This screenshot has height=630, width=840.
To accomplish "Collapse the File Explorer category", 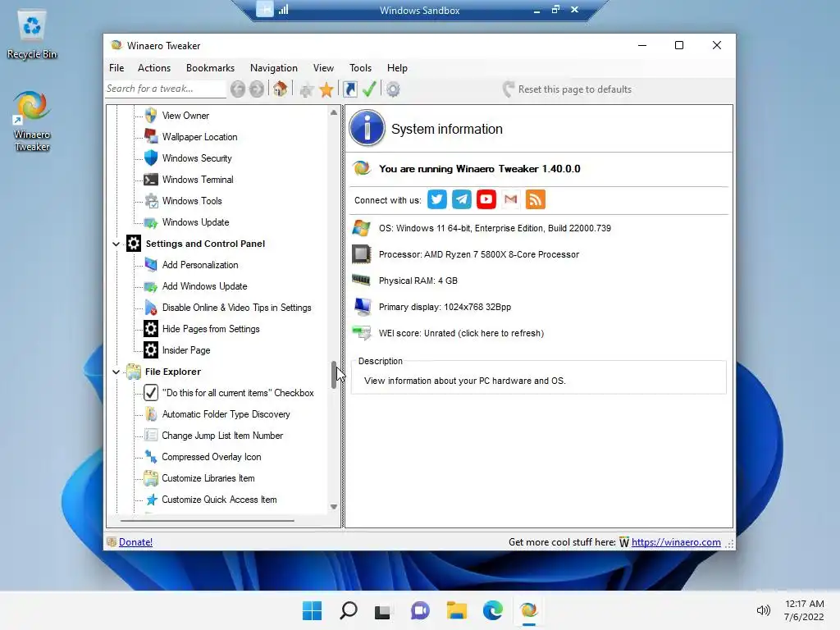I will coord(116,372).
